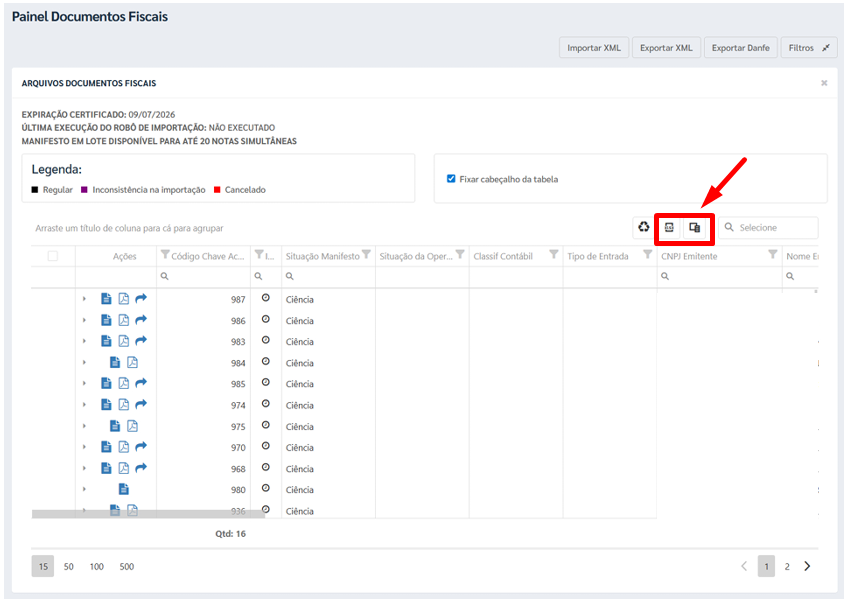Screen dimensions: 852x602
Task: Click filter funnel on CNPJ Emitente column
Action: click(773, 255)
